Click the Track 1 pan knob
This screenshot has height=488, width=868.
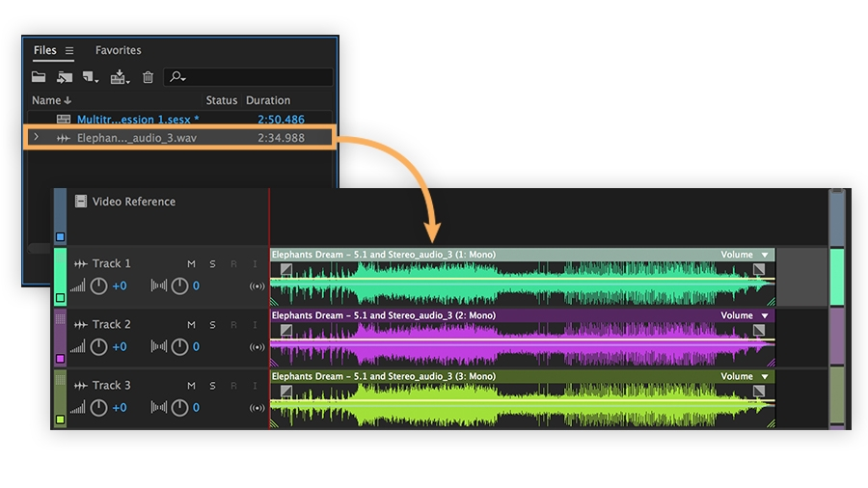(179, 286)
